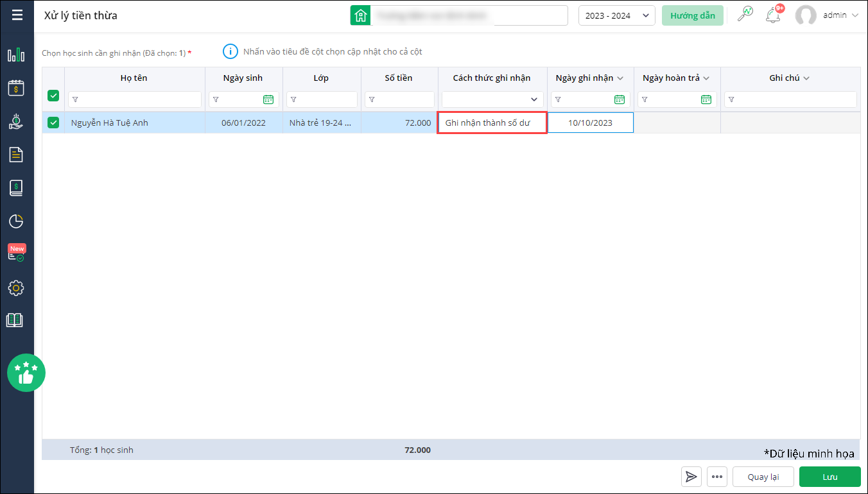Open the hand with coin sidebar item
Image resolution: width=868 pixels, height=494 pixels.
(x=16, y=121)
